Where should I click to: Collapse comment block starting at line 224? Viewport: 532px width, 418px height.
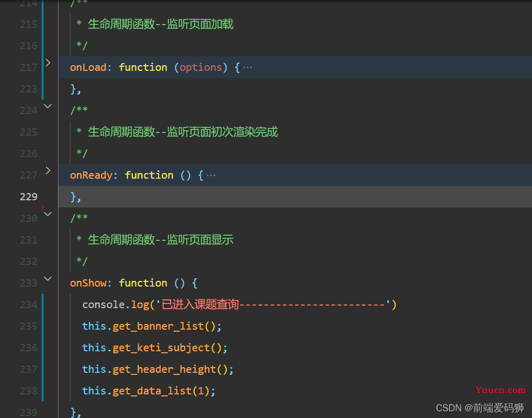tap(48, 106)
